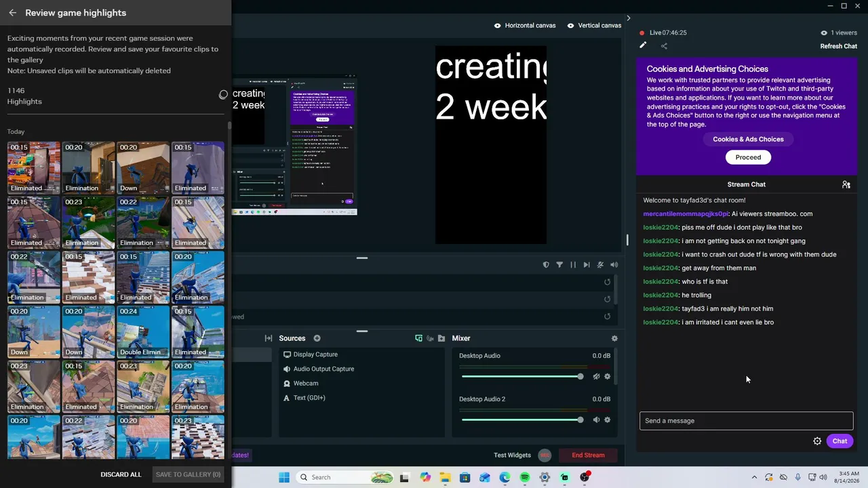Click the vertical canvas preview
This screenshot has height=488, width=868.
pos(491,144)
